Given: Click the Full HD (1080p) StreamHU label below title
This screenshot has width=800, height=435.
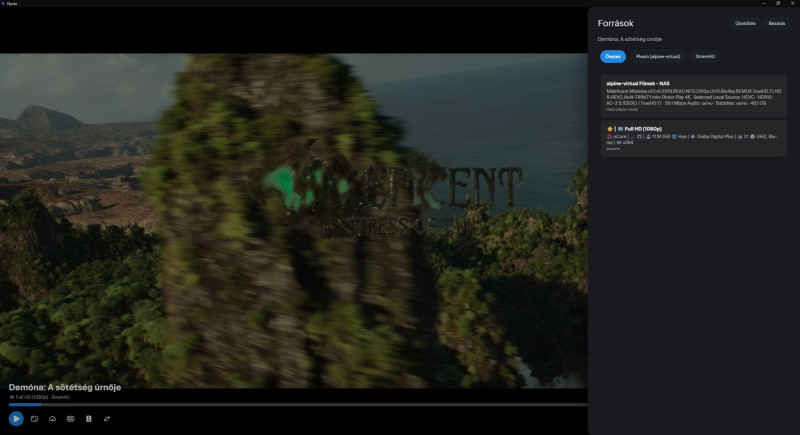Looking at the screenshot, I should coord(40,397).
